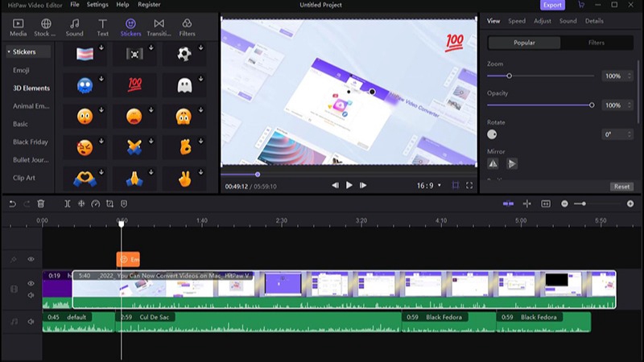
Task: Open the 16:9 aspect ratio dropdown
Action: click(x=429, y=186)
